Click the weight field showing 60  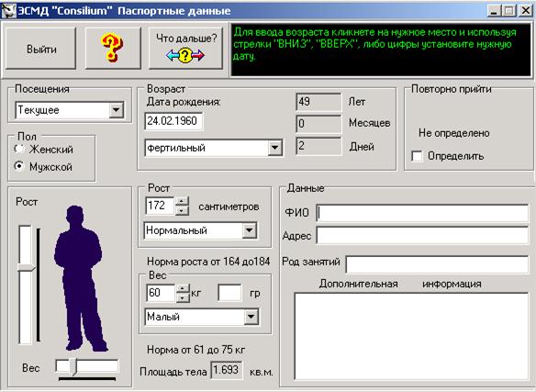[x=161, y=293]
